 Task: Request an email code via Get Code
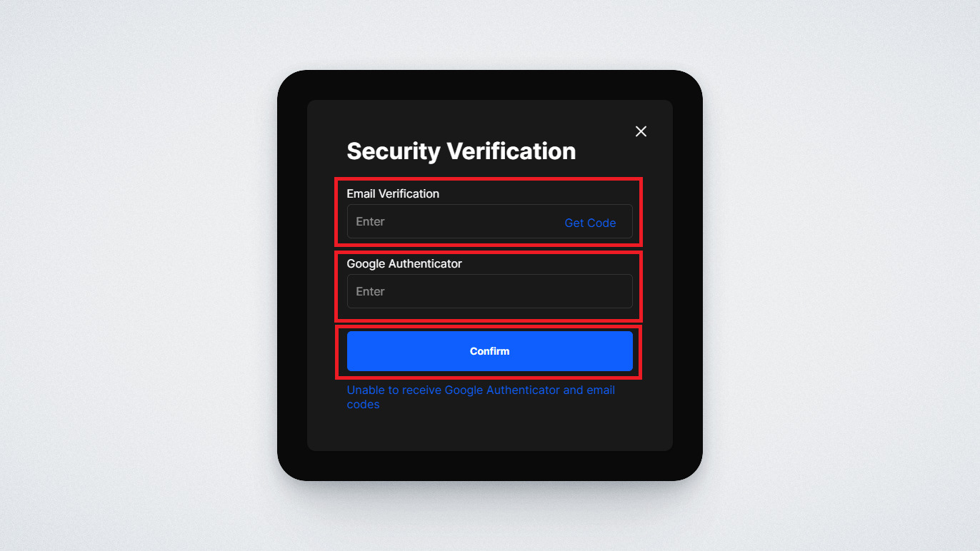[590, 223]
